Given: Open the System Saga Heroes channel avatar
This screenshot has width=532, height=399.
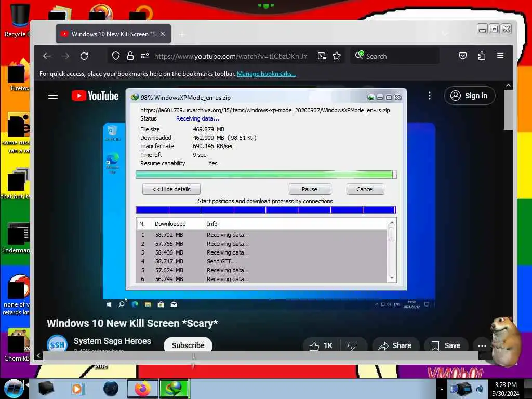Looking at the screenshot, I should (57, 344).
